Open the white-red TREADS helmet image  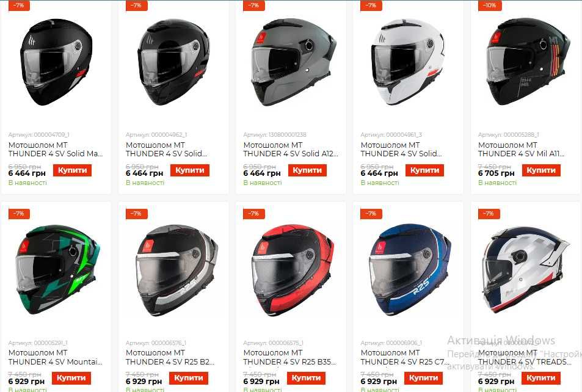(526, 270)
